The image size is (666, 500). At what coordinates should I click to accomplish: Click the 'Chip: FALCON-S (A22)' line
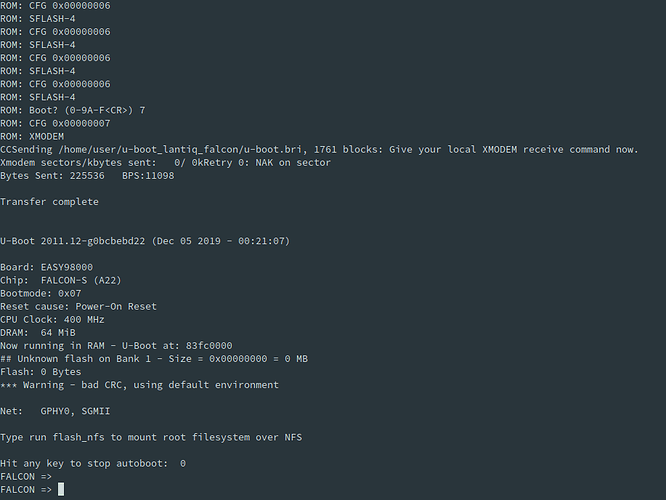coord(61,280)
